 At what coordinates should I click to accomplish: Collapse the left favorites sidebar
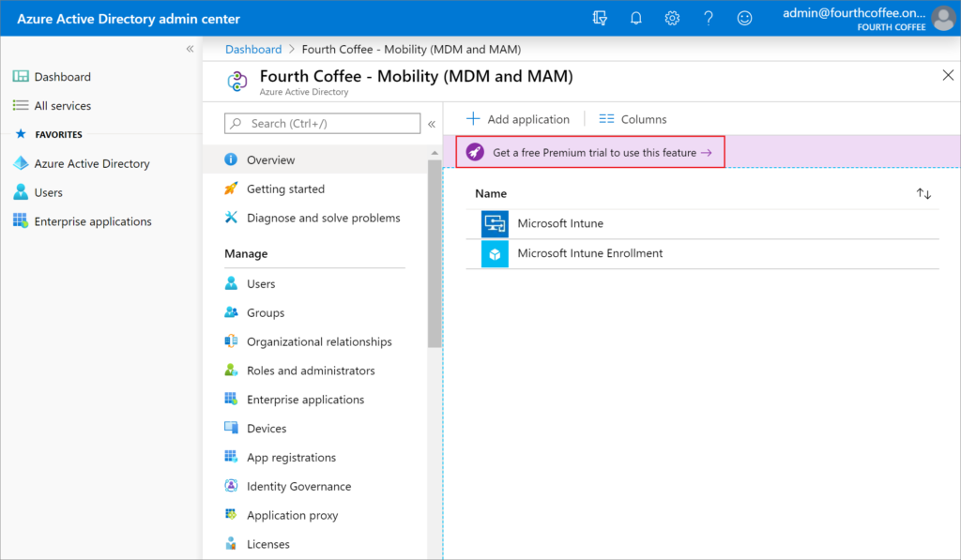tap(190, 49)
